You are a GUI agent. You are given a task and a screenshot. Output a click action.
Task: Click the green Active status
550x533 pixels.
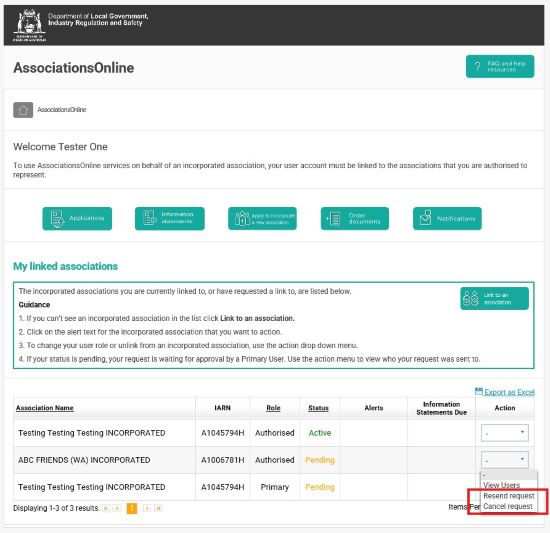pos(320,433)
